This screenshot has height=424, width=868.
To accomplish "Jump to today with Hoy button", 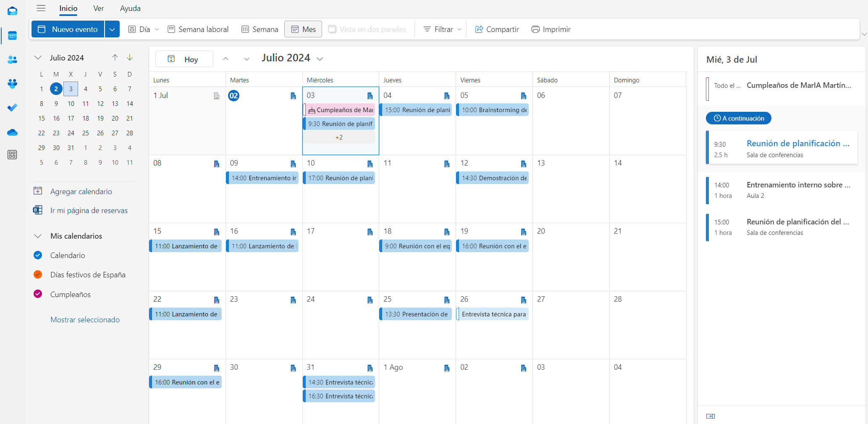I will click(x=184, y=59).
